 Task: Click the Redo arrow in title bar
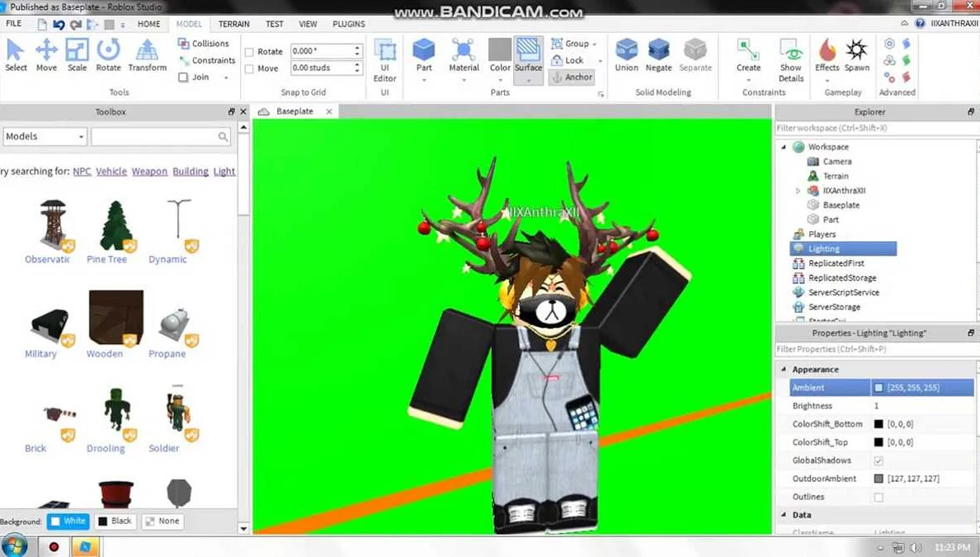[x=76, y=25]
